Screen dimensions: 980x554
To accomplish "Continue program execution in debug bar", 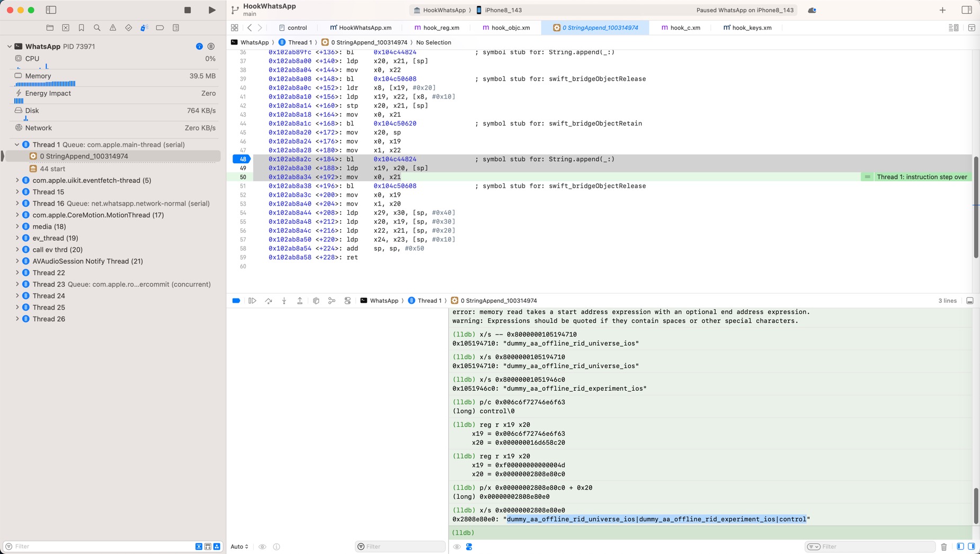I will click(252, 301).
